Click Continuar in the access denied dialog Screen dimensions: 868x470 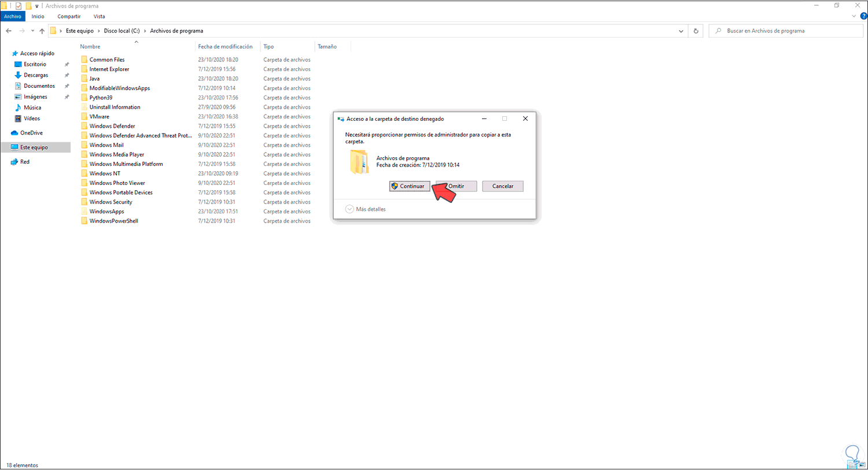pyautogui.click(x=410, y=186)
